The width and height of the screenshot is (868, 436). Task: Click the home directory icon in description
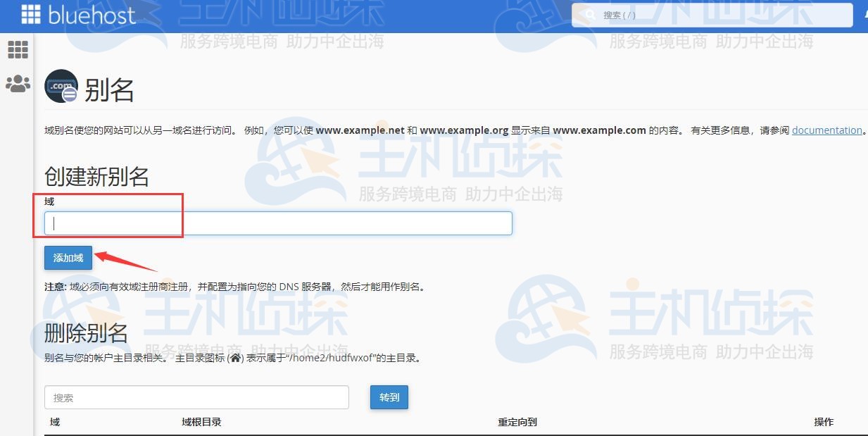coord(236,358)
